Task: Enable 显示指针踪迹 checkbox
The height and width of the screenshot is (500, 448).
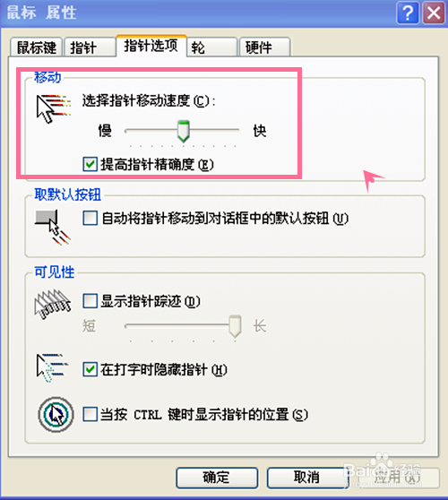Action: [90, 301]
